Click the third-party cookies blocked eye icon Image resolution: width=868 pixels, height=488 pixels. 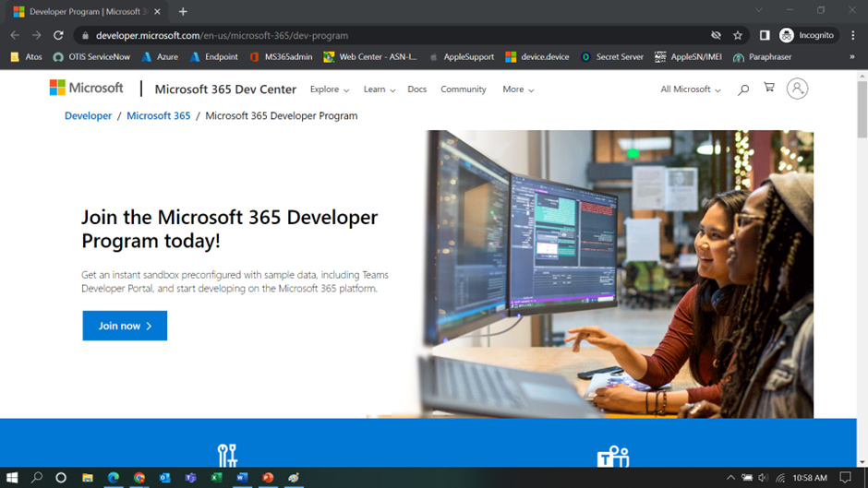(716, 35)
